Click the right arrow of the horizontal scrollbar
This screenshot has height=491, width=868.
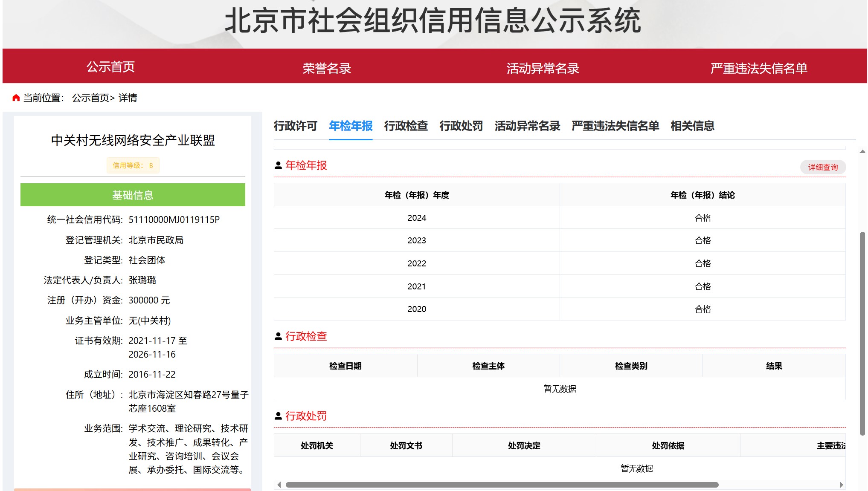coord(841,485)
